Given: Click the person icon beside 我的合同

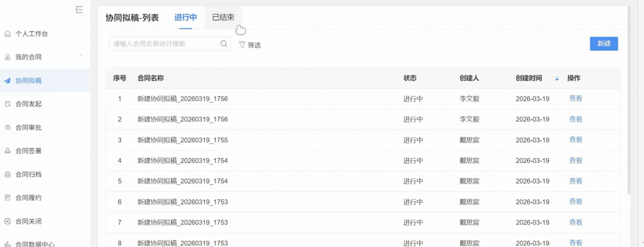Looking at the screenshot, I should [x=8, y=57].
